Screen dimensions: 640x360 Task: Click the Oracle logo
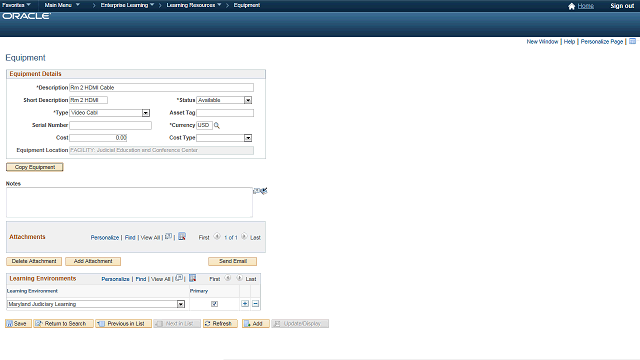[27, 16]
